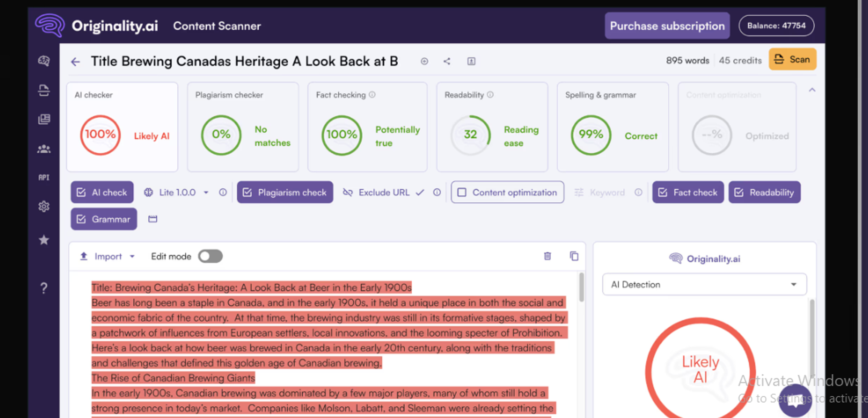Click the star favorites icon in the sidebar

(44, 240)
